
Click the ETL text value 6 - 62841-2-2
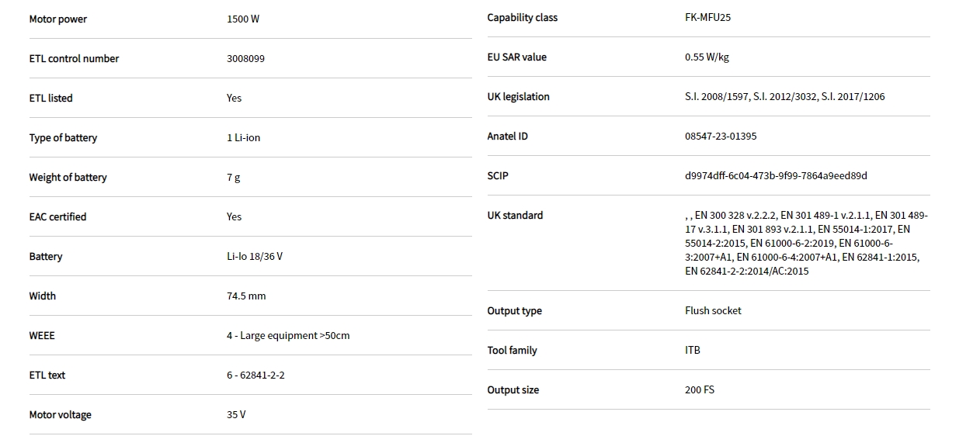(255, 375)
